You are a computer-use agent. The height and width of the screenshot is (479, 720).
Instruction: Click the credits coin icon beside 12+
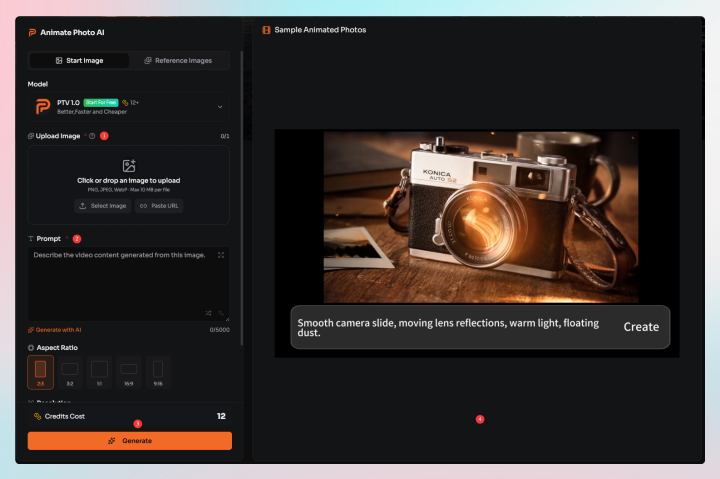point(125,103)
